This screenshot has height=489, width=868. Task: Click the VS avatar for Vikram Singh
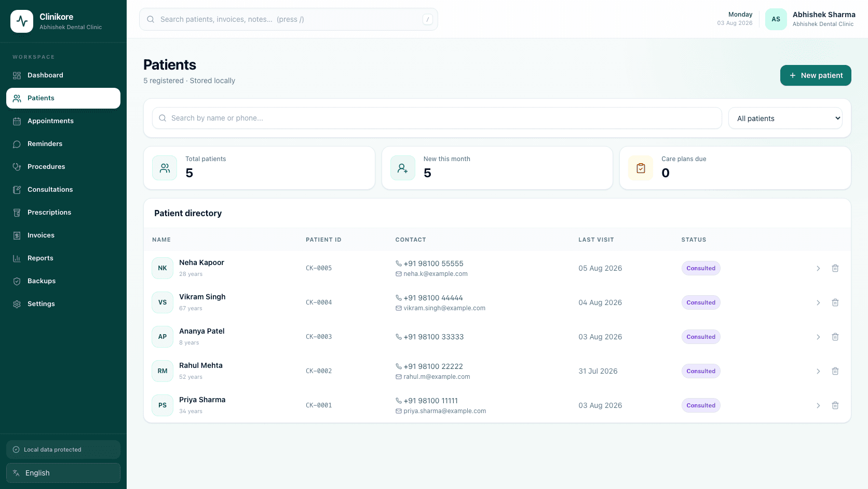(162, 302)
